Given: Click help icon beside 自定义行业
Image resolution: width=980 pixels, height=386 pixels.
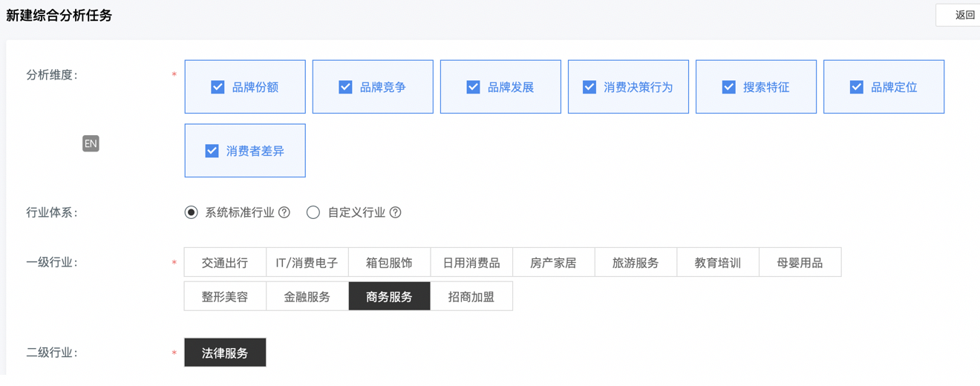Looking at the screenshot, I should coord(396,212).
